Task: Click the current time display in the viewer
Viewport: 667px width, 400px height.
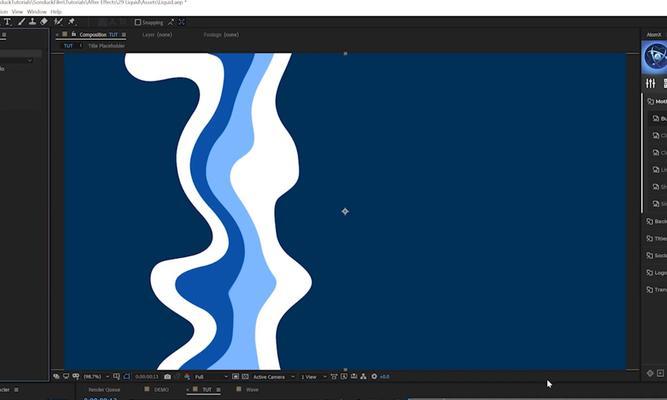Action: (x=147, y=377)
